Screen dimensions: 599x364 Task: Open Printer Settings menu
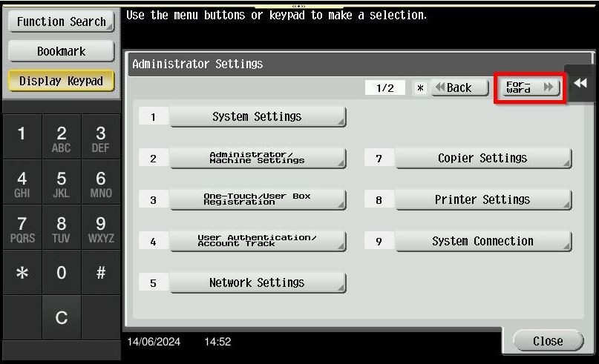(482, 199)
